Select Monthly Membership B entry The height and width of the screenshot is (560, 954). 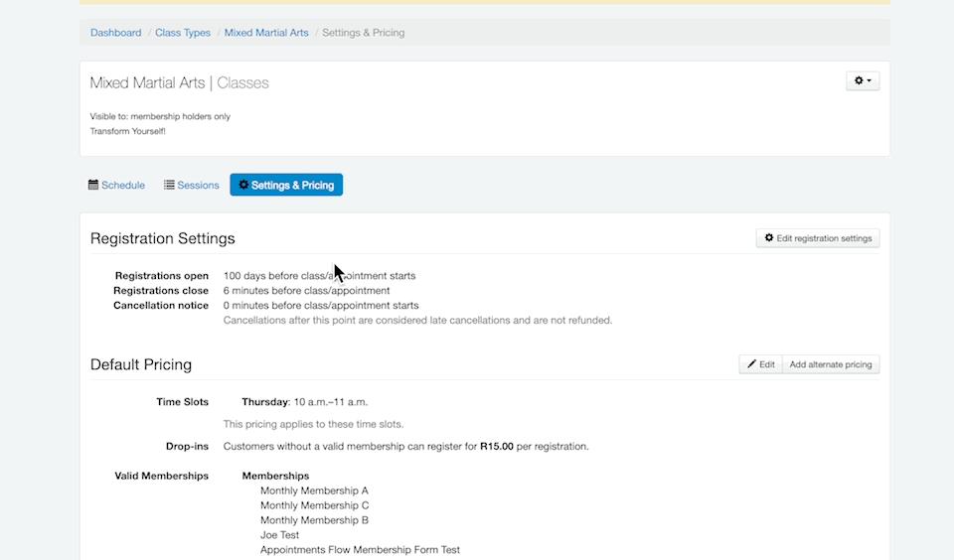[314, 520]
